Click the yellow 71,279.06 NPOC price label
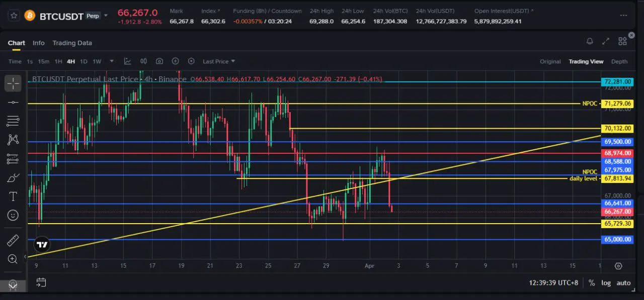Screen dimensions: 644x300 (617, 104)
